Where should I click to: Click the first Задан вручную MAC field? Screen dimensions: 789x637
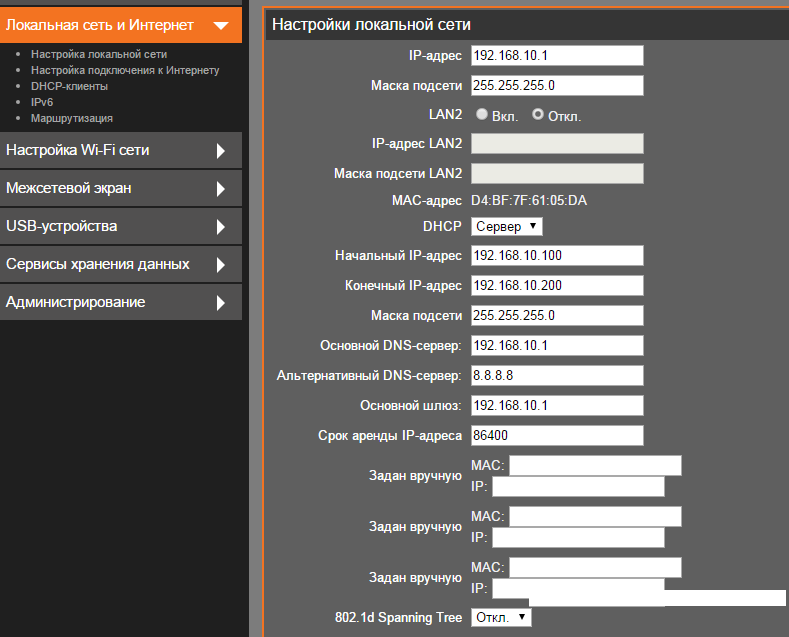595,465
